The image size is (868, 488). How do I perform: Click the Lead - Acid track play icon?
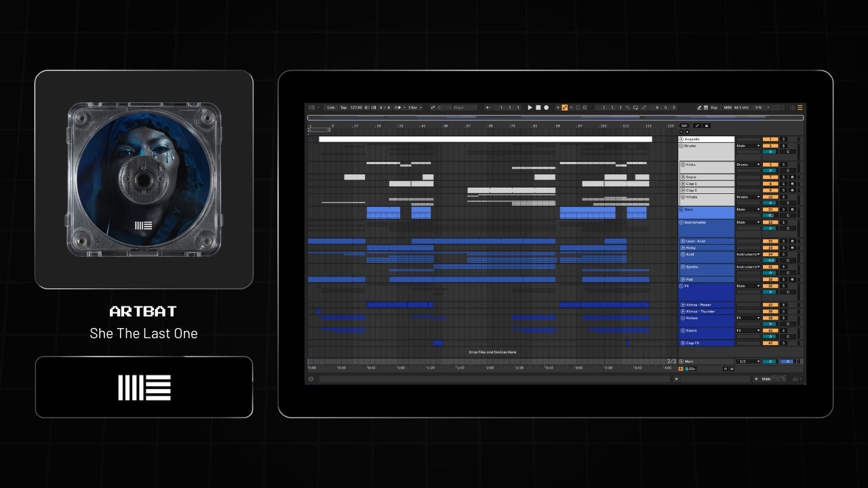683,241
